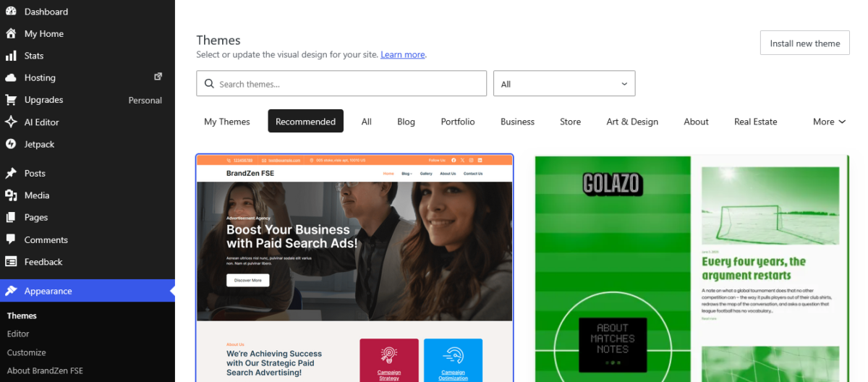Click the Comments speech bubble icon
Image resolution: width=868 pixels, height=382 pixels.
11,239
